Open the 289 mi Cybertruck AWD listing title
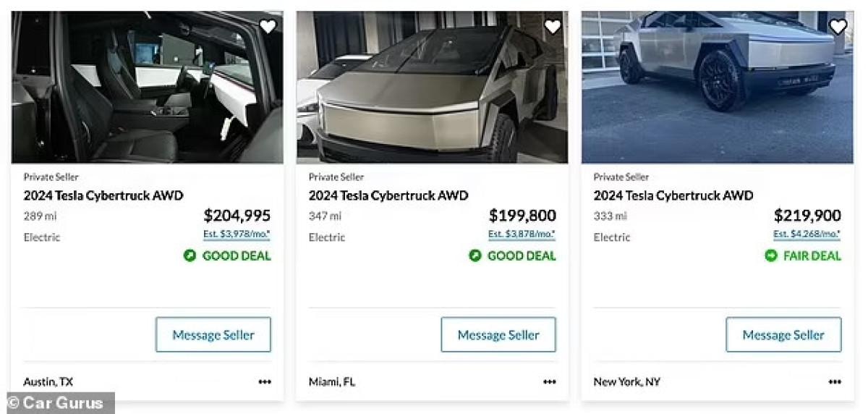Screen dimensions: 868x414 coord(103,195)
